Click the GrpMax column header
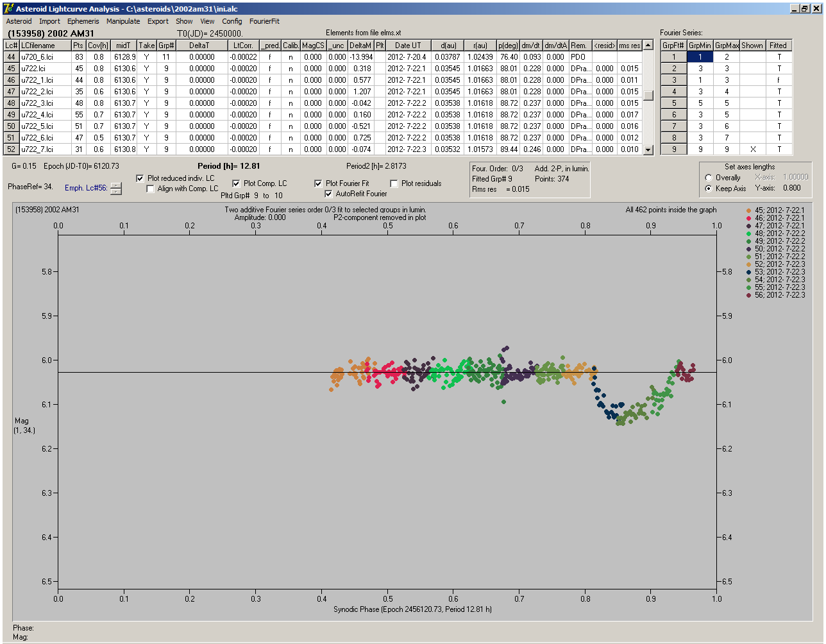 tap(727, 46)
